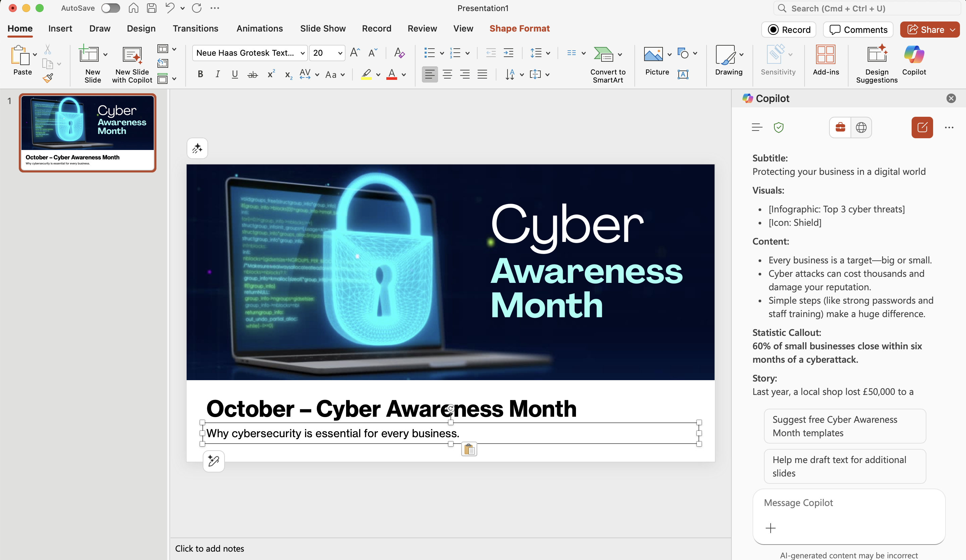Image resolution: width=966 pixels, height=560 pixels.
Task: Switch to the Design tab
Action: [141, 29]
